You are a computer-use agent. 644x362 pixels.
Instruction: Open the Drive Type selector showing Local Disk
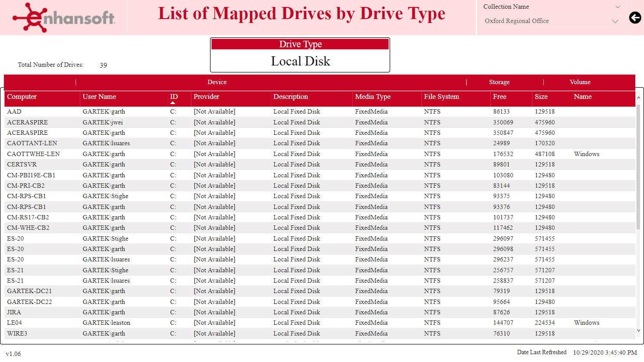300,61
